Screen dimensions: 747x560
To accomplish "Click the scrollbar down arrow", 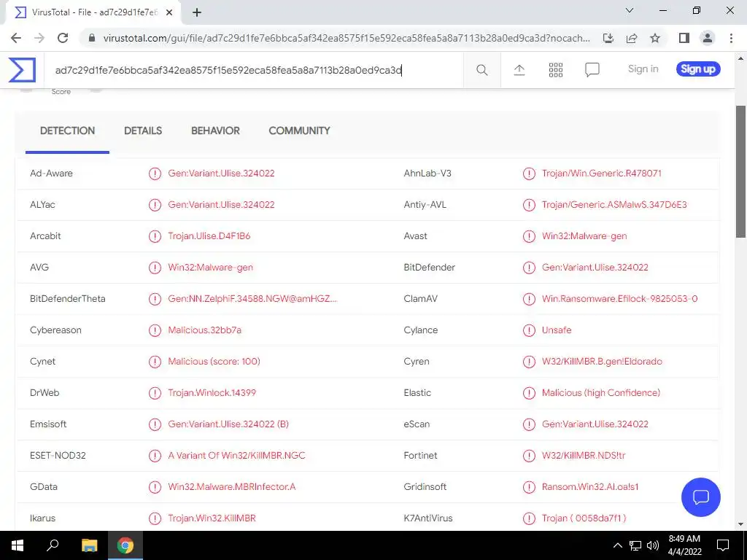I will click(x=741, y=524).
